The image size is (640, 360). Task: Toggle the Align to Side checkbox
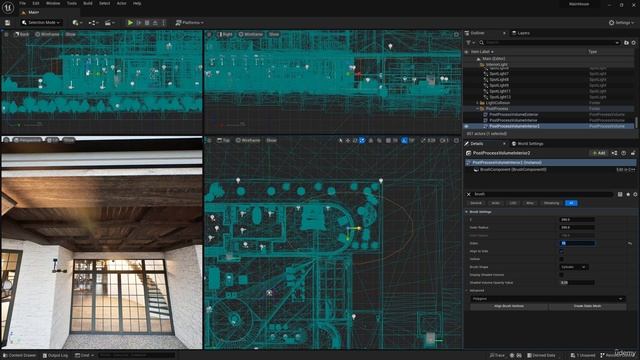point(562,251)
